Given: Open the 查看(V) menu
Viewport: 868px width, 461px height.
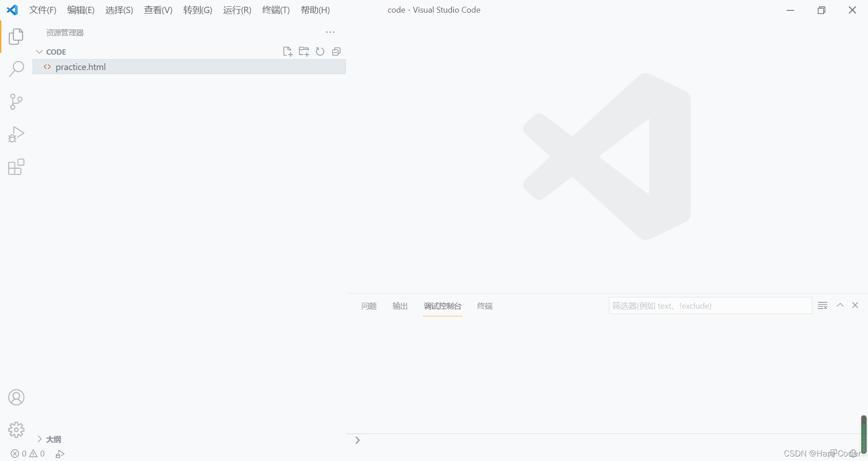Looking at the screenshot, I should (158, 10).
